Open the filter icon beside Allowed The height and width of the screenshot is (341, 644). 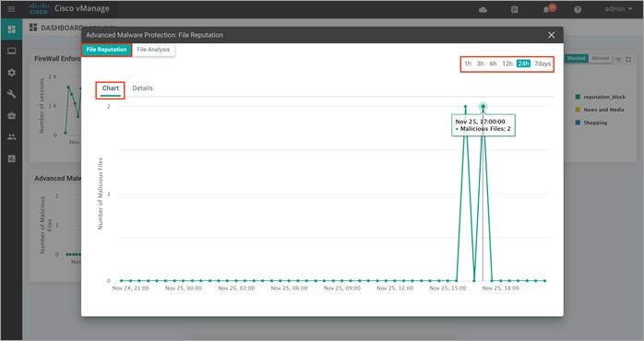tap(618, 59)
